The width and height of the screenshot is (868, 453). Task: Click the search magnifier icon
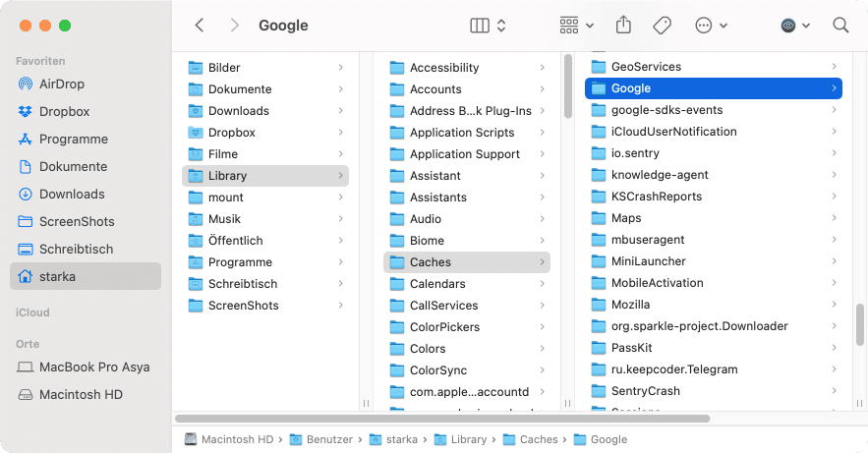(x=840, y=26)
